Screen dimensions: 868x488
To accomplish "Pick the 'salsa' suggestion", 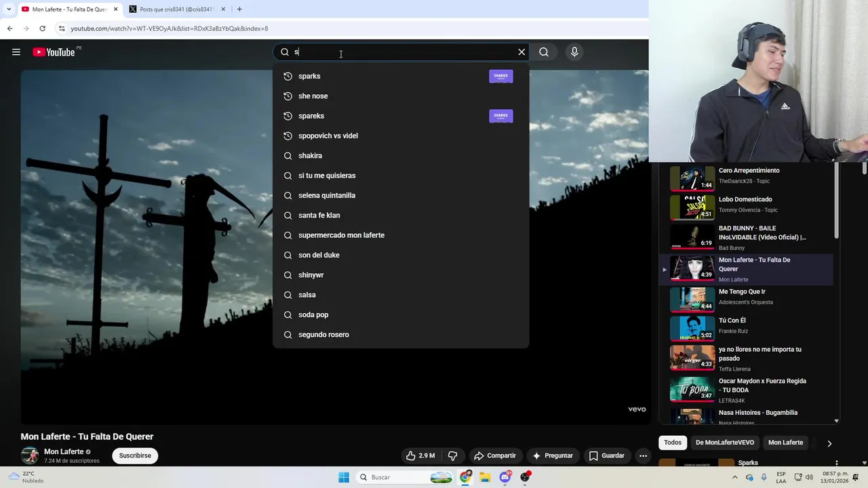I will pyautogui.click(x=401, y=295).
